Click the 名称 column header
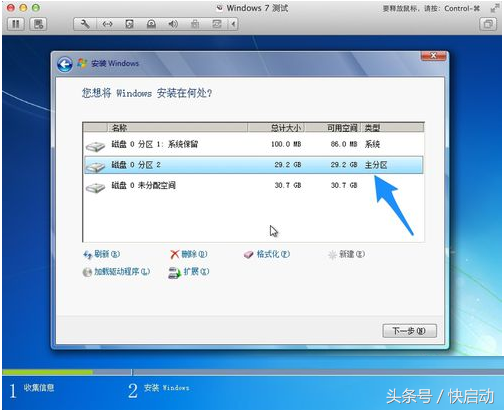Image resolution: width=504 pixels, height=410 pixels. 177,128
